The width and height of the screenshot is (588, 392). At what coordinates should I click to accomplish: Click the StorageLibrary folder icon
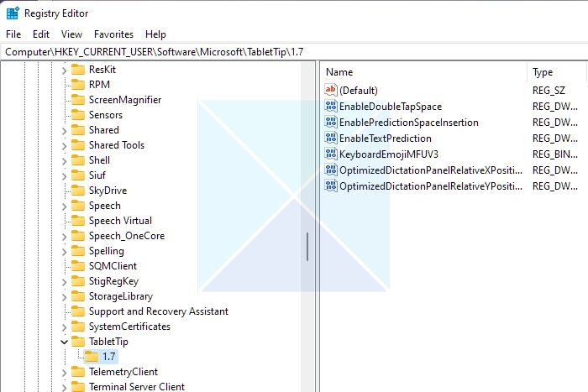click(x=78, y=296)
